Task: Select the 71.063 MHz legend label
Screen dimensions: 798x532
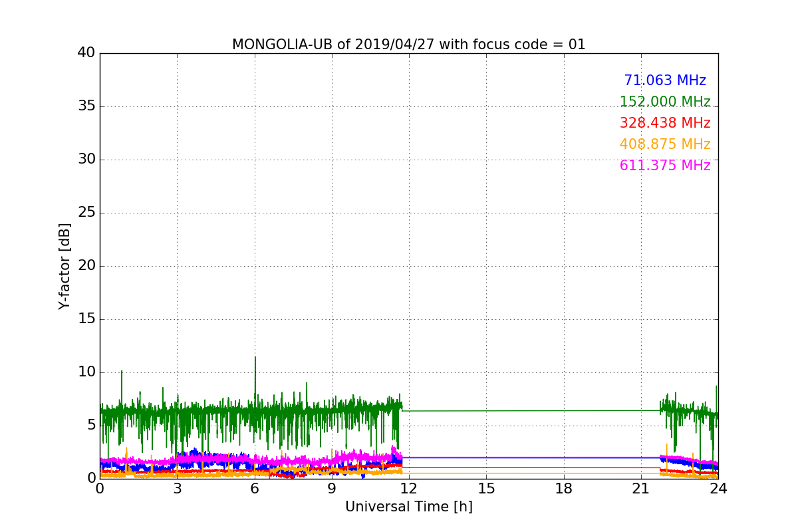Action: pos(665,80)
